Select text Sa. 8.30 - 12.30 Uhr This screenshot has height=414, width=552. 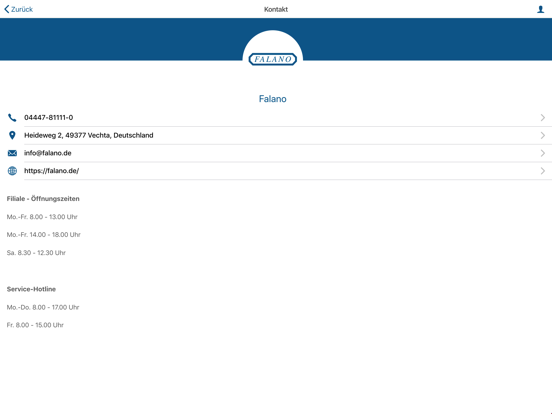(36, 253)
